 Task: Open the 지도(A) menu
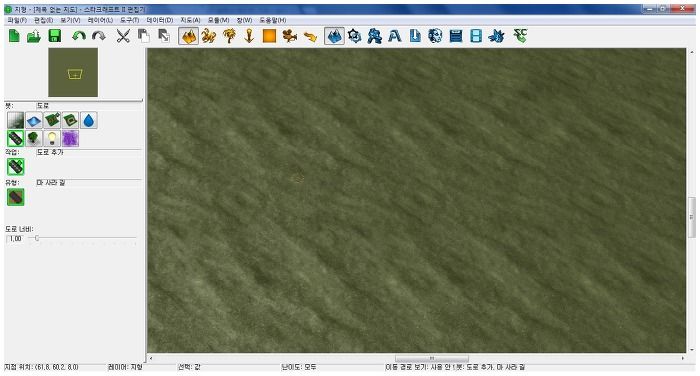pyautogui.click(x=190, y=20)
